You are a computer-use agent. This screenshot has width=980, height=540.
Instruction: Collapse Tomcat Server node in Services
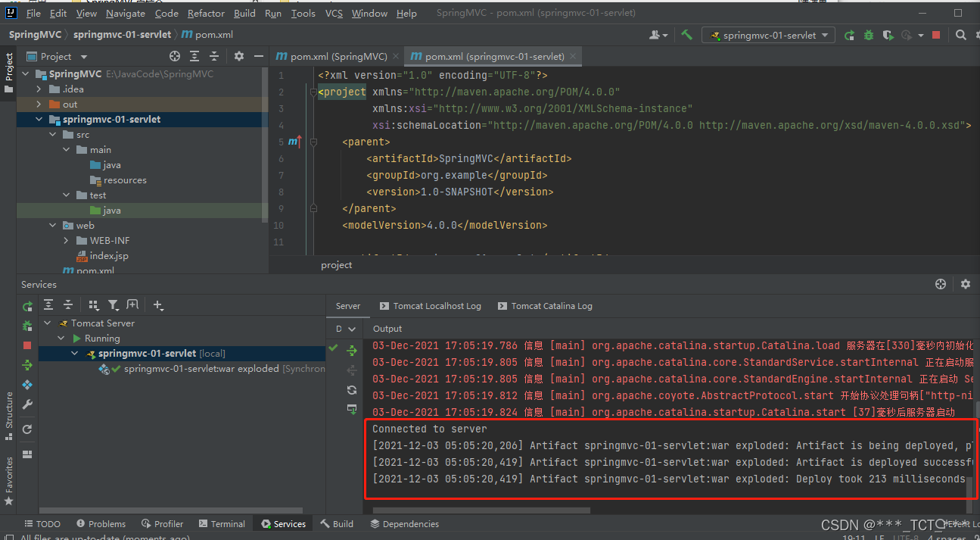(x=48, y=323)
